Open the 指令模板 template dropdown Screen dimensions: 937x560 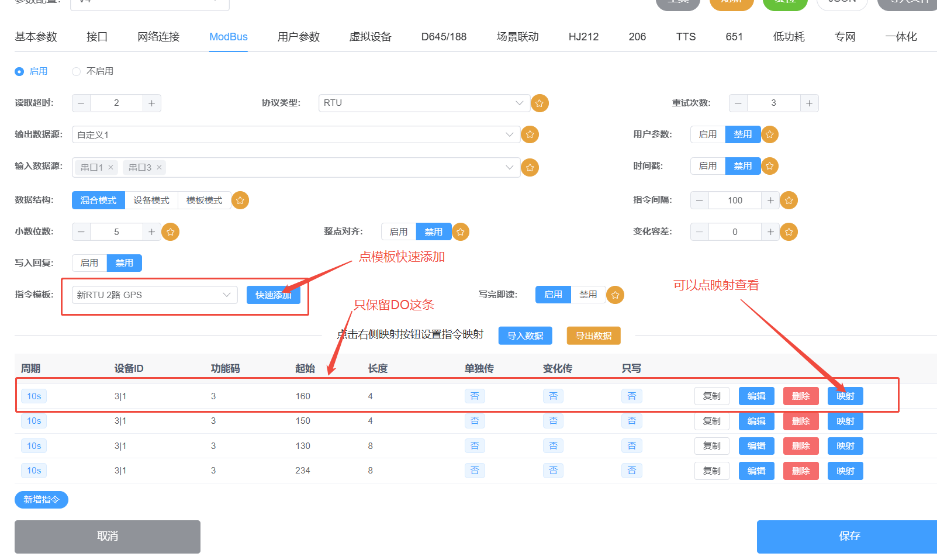(x=154, y=295)
